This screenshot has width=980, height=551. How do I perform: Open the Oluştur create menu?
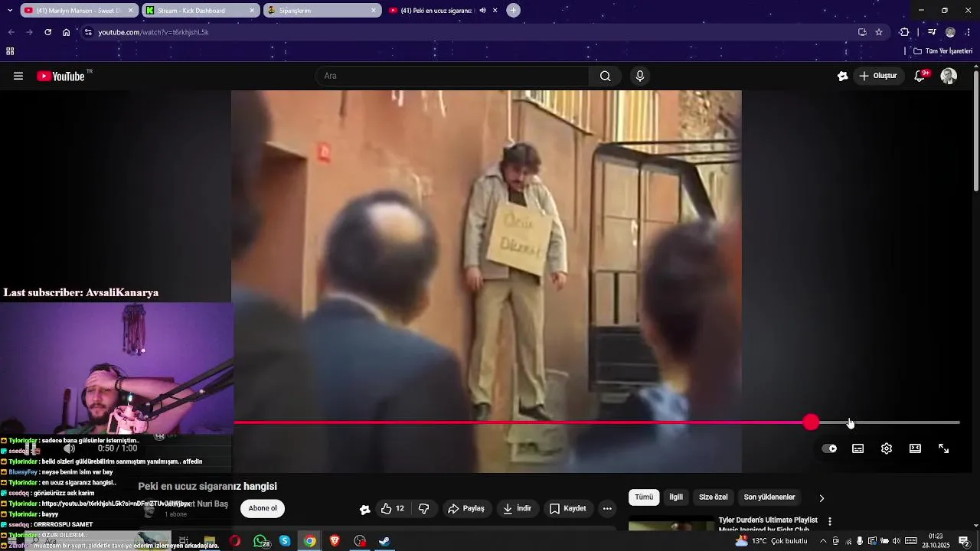(x=878, y=76)
